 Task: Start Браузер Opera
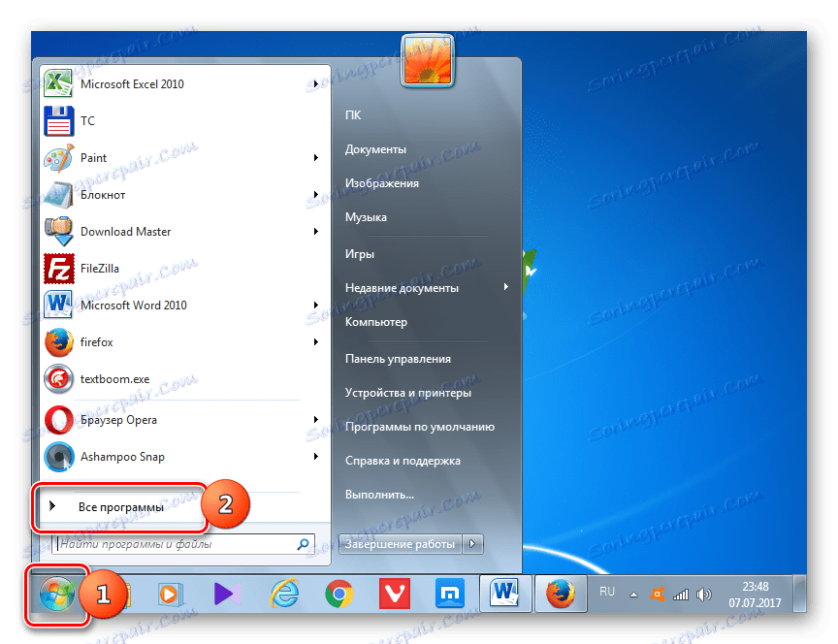[x=115, y=419]
